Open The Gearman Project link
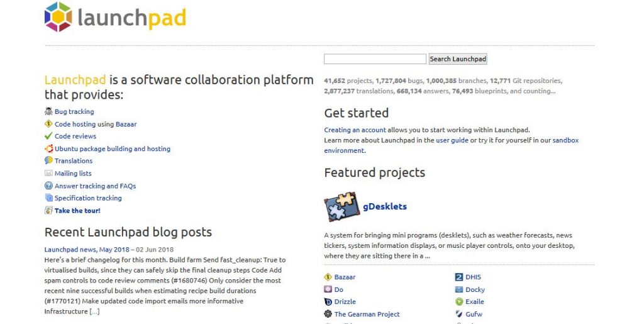Image resolution: width=644 pixels, height=324 pixels. 367,314
